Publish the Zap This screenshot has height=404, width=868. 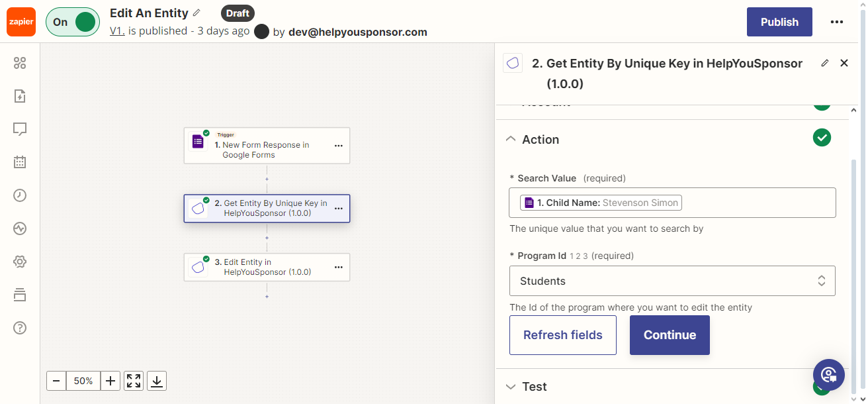point(779,22)
